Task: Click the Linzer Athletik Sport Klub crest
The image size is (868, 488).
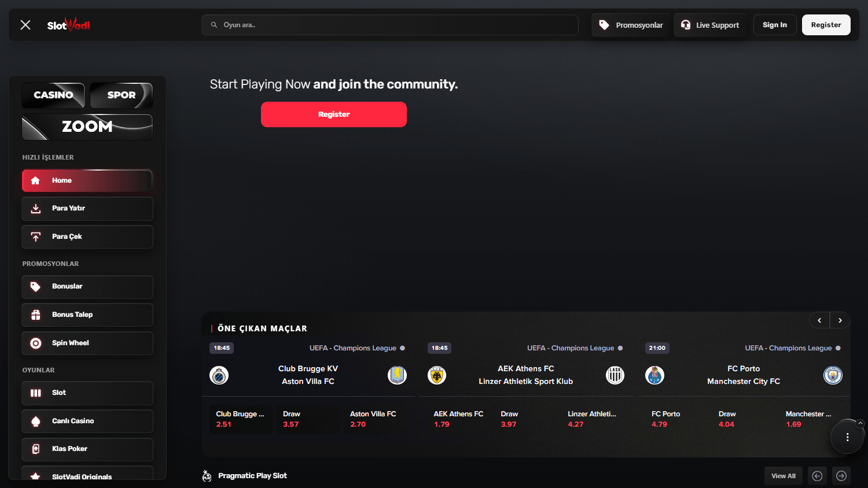Action: (x=615, y=375)
